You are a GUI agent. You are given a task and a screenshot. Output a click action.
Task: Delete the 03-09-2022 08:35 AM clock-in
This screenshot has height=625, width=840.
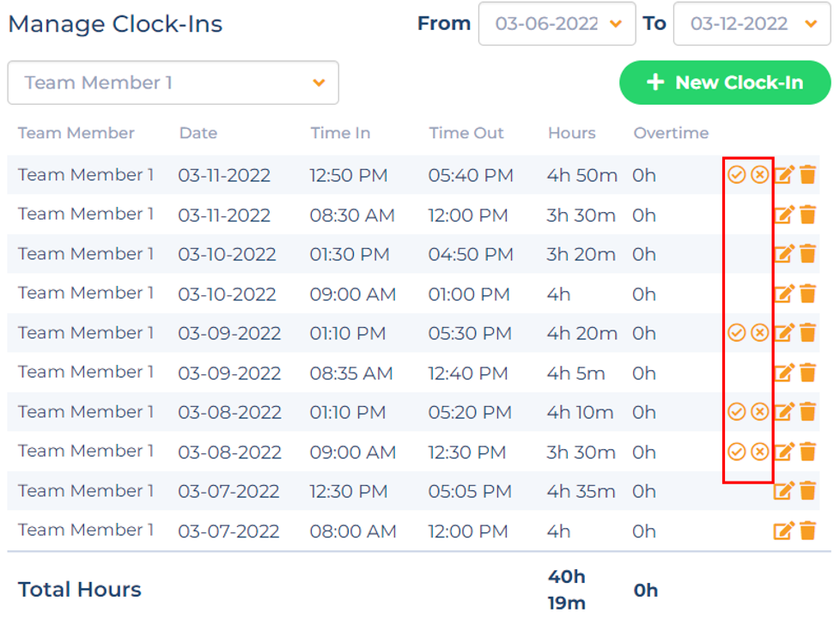808,373
